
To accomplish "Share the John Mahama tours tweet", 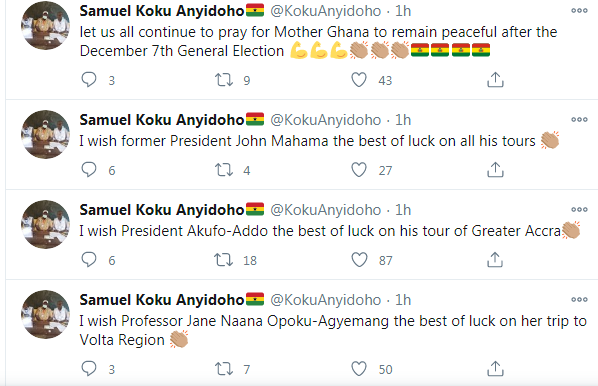I will click(x=495, y=169).
